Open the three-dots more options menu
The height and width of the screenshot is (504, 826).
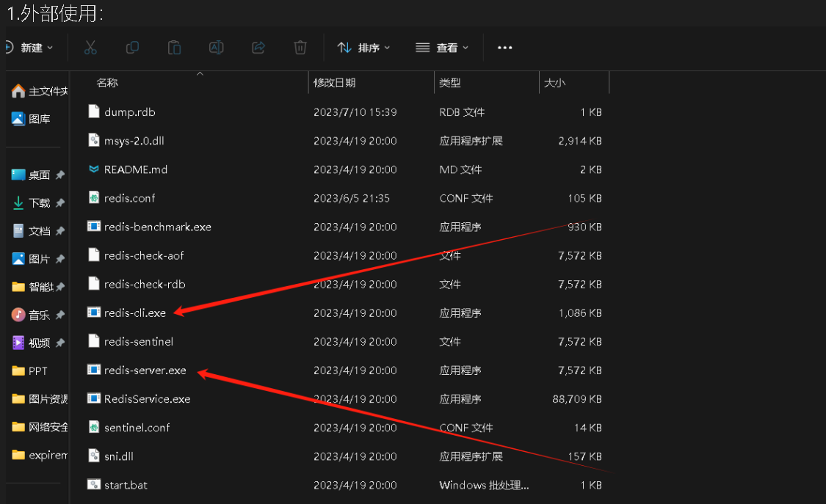pos(504,48)
